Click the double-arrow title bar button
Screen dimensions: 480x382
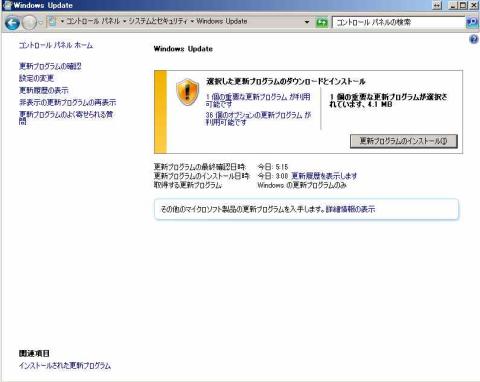click(x=437, y=5)
